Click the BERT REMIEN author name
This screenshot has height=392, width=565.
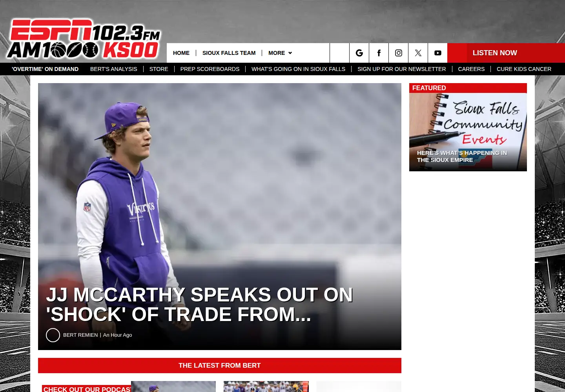click(80, 335)
